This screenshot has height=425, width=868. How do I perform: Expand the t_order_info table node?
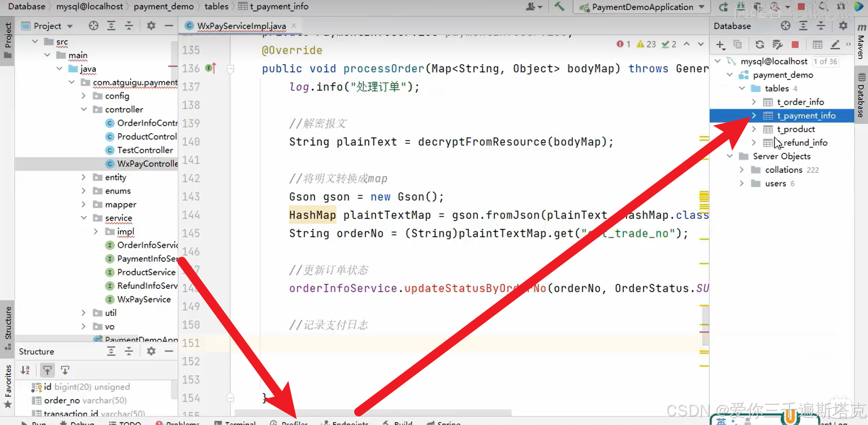pyautogui.click(x=754, y=102)
